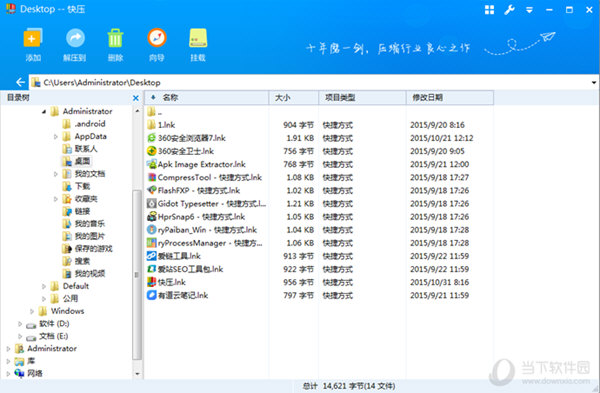Sort by the 项目类型 column header
Viewport: 600px width, 393px height.
[362, 98]
